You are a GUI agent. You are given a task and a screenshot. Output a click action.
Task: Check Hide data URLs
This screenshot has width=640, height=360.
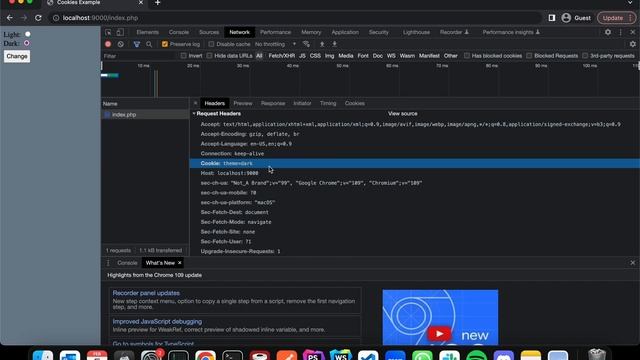[209, 56]
